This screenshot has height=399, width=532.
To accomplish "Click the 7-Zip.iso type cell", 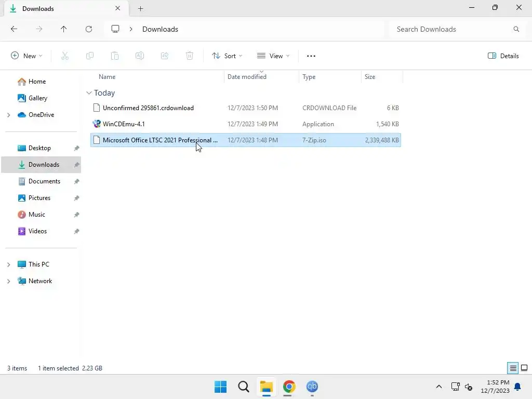I will point(314,140).
